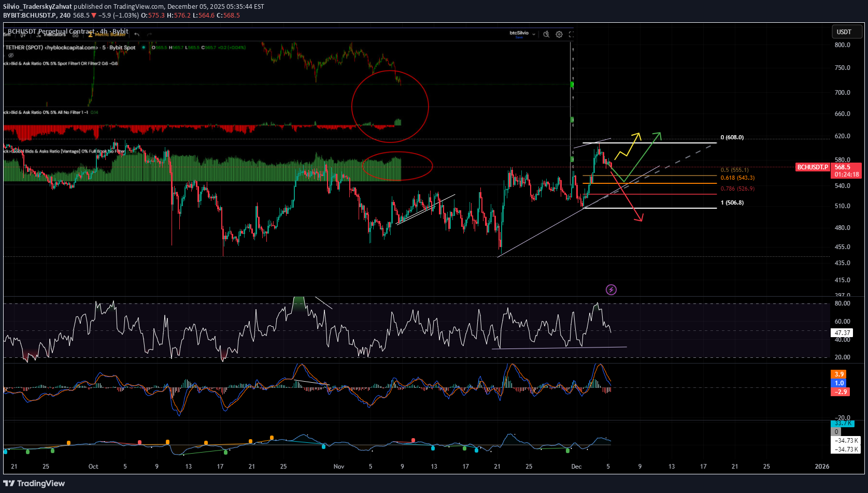Click the lightning bolt icon on the chart
This screenshot has width=868, height=493.
pos(611,289)
